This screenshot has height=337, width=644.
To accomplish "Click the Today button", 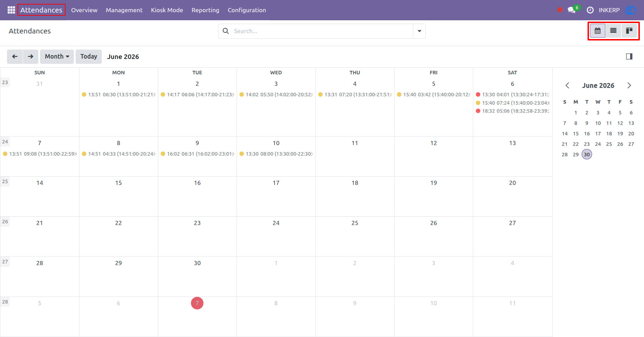I will [x=89, y=57].
